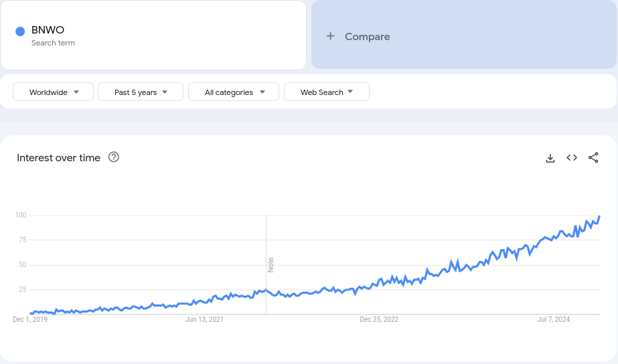Open the help icon beside Interest over time
This screenshot has width=618, height=364.
coord(114,157)
